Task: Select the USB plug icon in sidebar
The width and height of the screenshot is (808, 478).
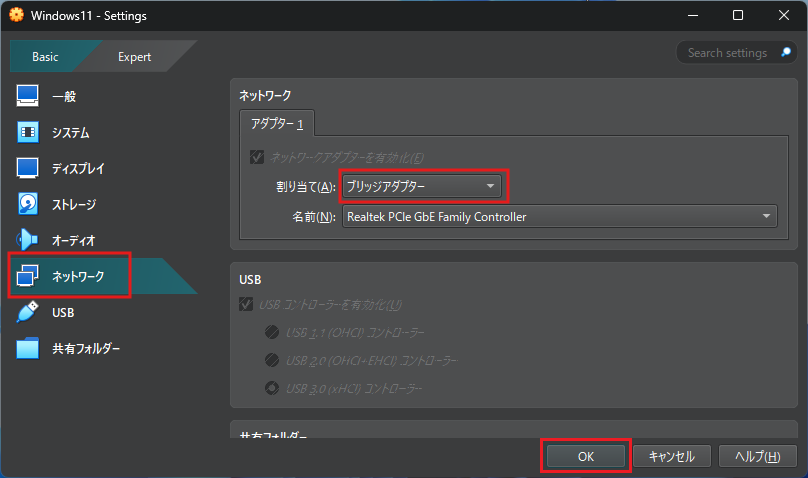Action: pos(27,312)
